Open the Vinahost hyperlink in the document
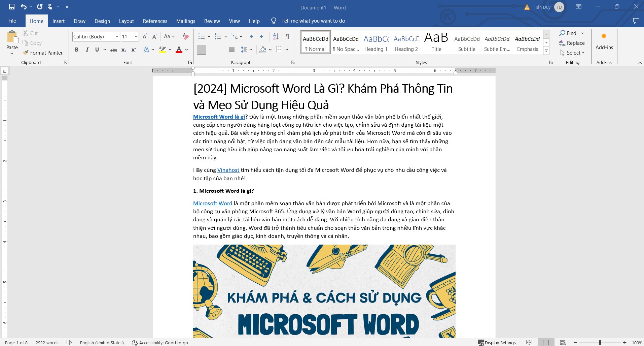The image size is (644, 346). tap(228, 170)
